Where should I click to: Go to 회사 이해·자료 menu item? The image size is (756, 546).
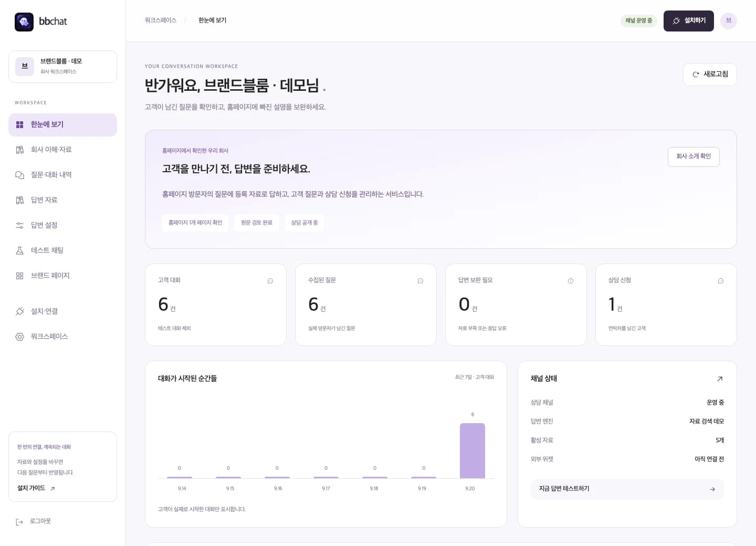(x=62, y=150)
